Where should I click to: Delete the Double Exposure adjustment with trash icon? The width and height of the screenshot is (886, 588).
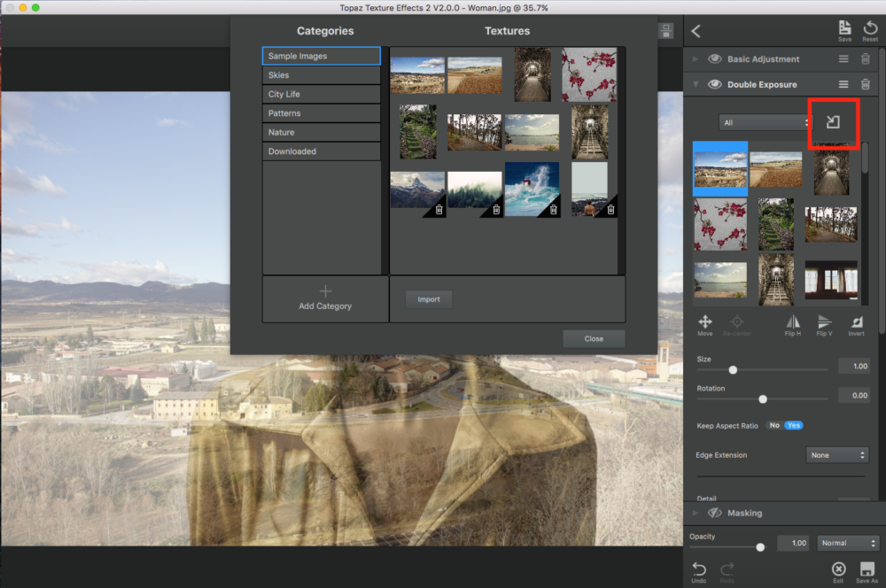pyautogui.click(x=865, y=84)
